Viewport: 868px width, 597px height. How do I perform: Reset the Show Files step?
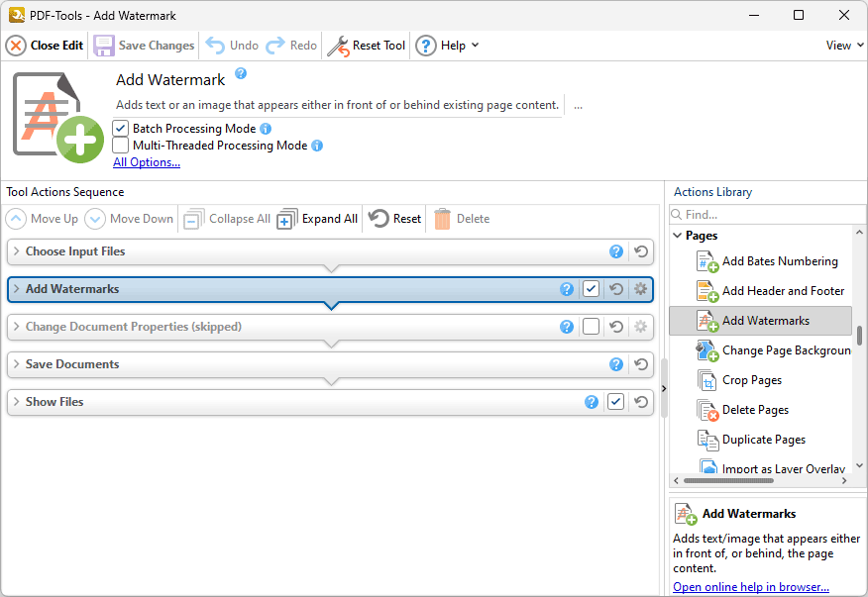click(x=641, y=402)
